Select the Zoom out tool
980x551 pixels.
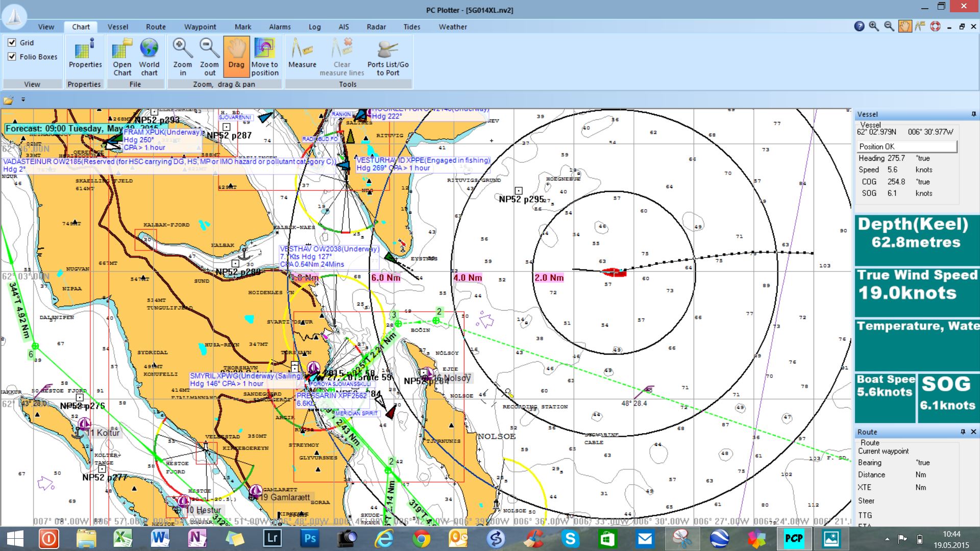[209, 57]
